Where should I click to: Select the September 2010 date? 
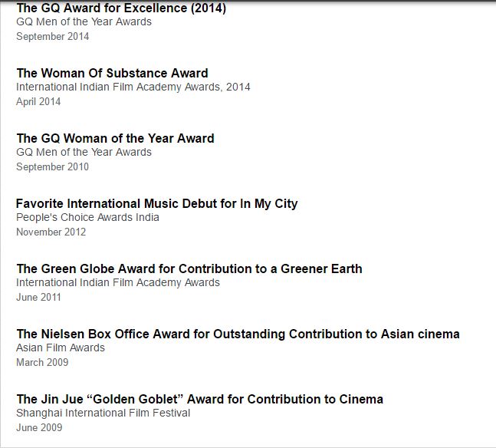coord(52,167)
